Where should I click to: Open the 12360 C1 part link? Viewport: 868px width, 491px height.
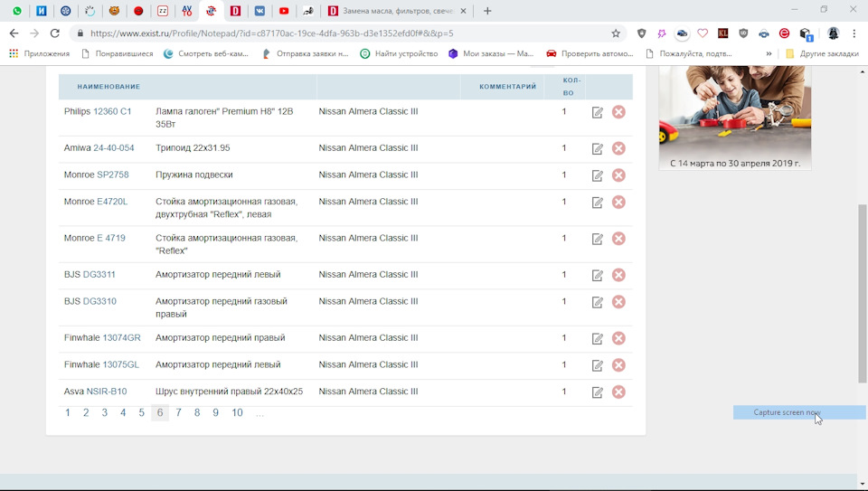click(x=112, y=111)
